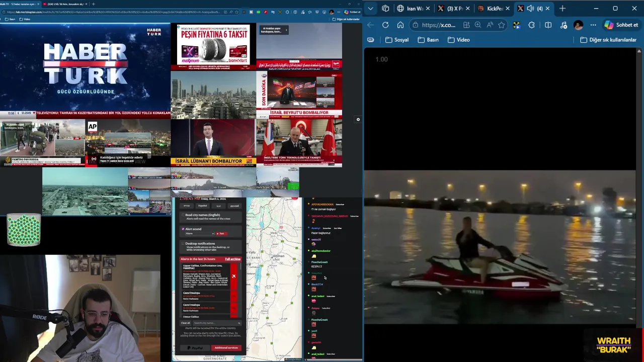644x362 pixels.
Task: Uncheck the Alert sound checkbox
Action: [183, 229]
